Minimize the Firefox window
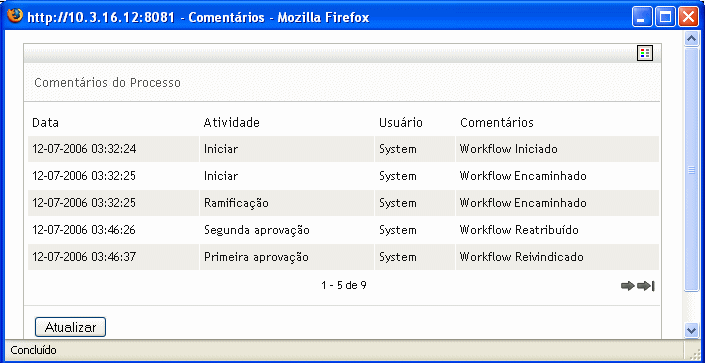 point(641,18)
